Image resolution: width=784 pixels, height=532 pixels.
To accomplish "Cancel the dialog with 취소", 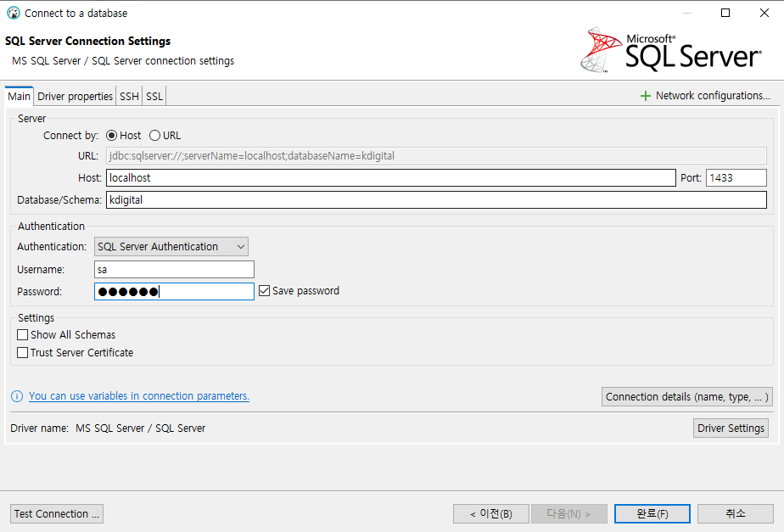I will 735,513.
